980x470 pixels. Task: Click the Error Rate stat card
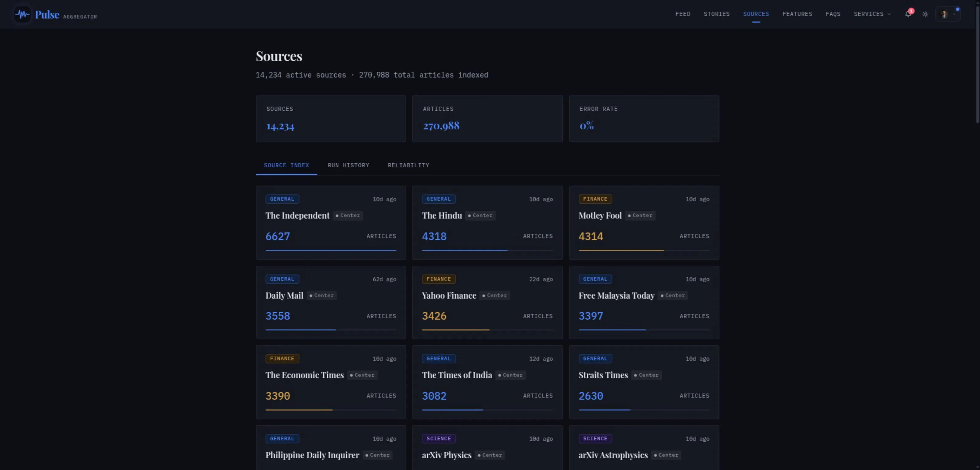coord(644,119)
